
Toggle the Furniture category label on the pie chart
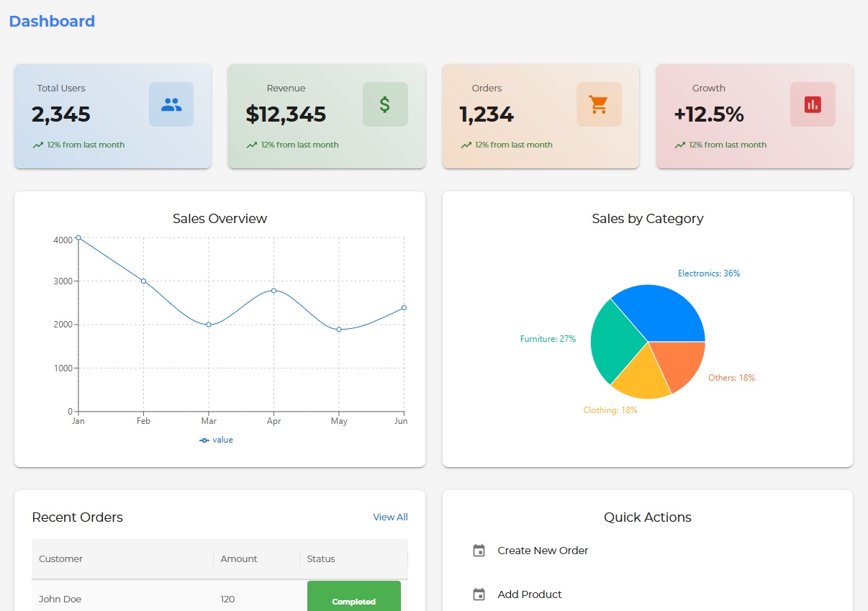(548, 338)
